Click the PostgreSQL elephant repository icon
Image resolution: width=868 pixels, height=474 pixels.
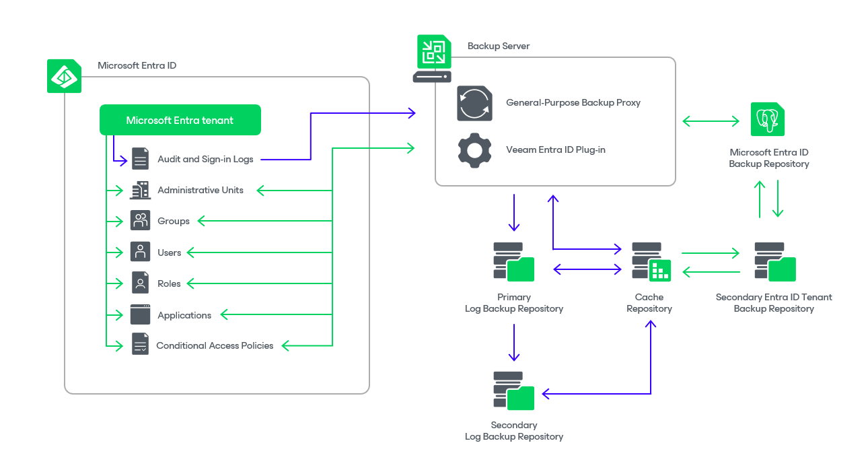click(x=768, y=119)
